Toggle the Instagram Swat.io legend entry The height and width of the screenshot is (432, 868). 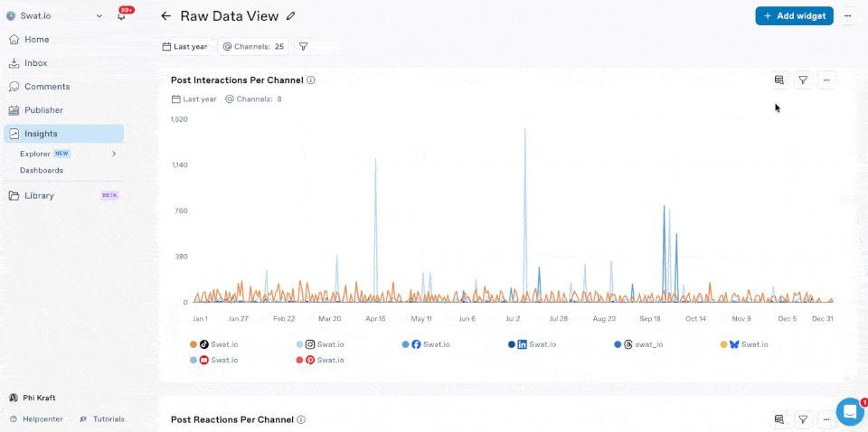(320, 344)
